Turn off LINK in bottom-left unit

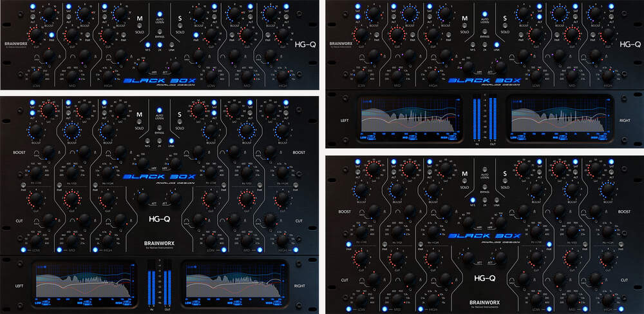(171, 141)
